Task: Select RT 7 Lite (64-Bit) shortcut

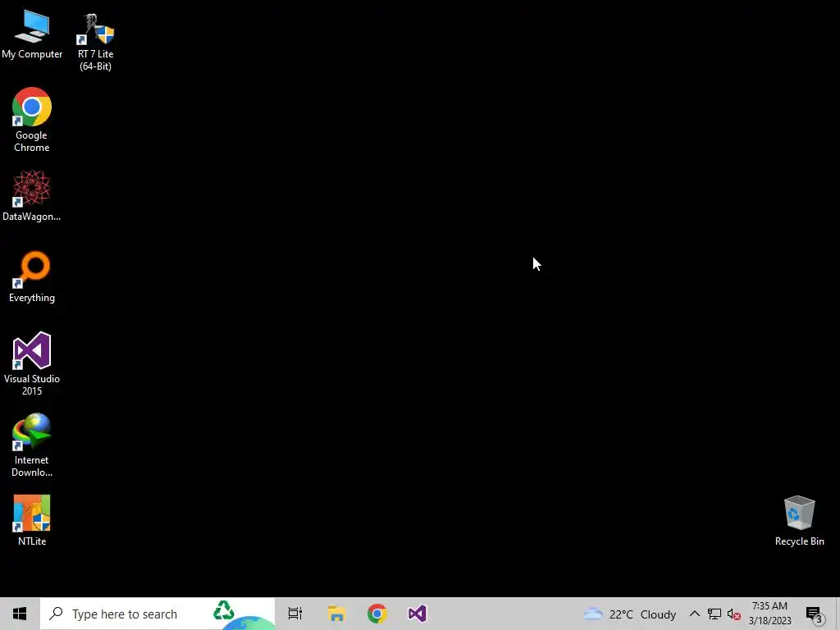Action: point(95,42)
